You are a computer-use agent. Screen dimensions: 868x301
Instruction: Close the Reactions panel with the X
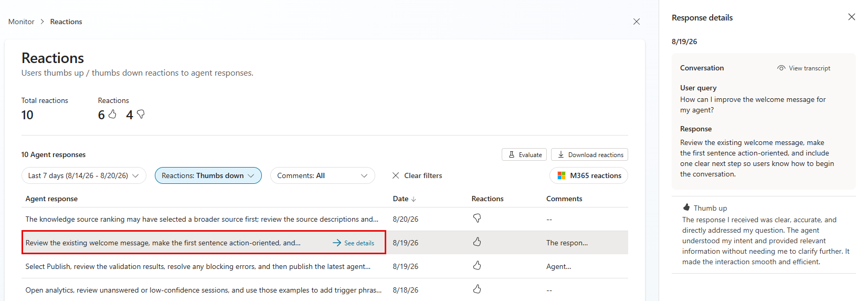click(637, 22)
